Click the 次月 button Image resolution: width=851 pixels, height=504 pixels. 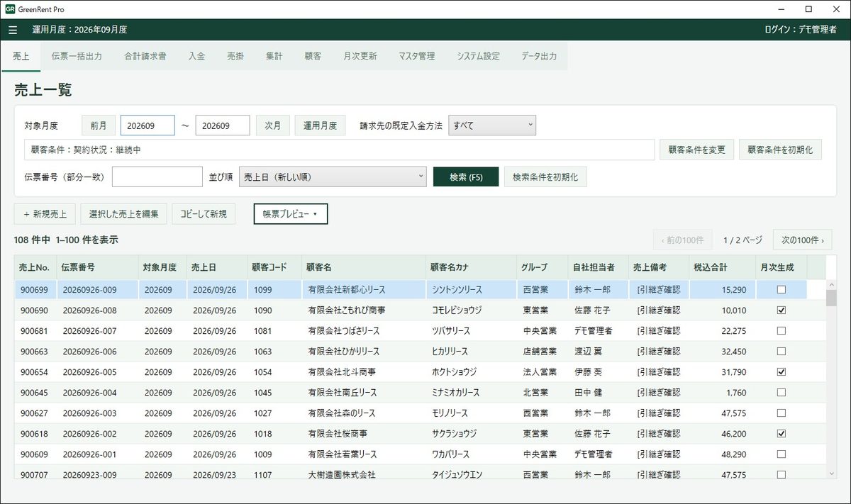[x=273, y=125]
